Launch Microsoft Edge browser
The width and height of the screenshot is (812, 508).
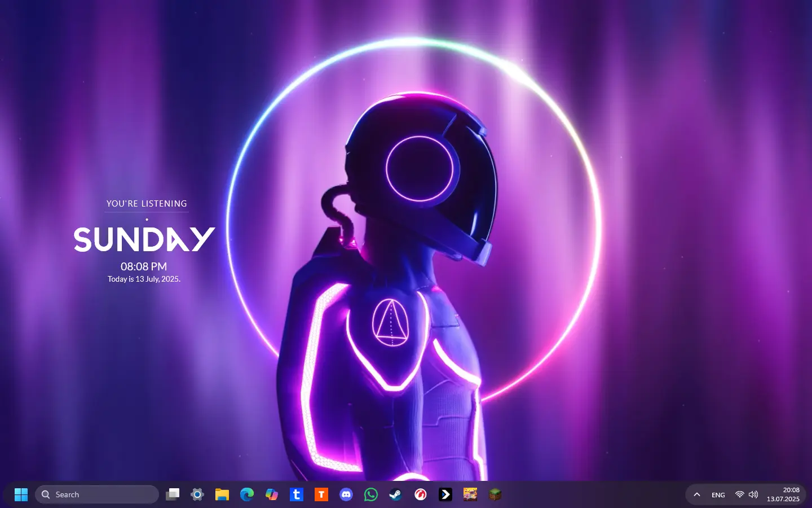coord(247,494)
